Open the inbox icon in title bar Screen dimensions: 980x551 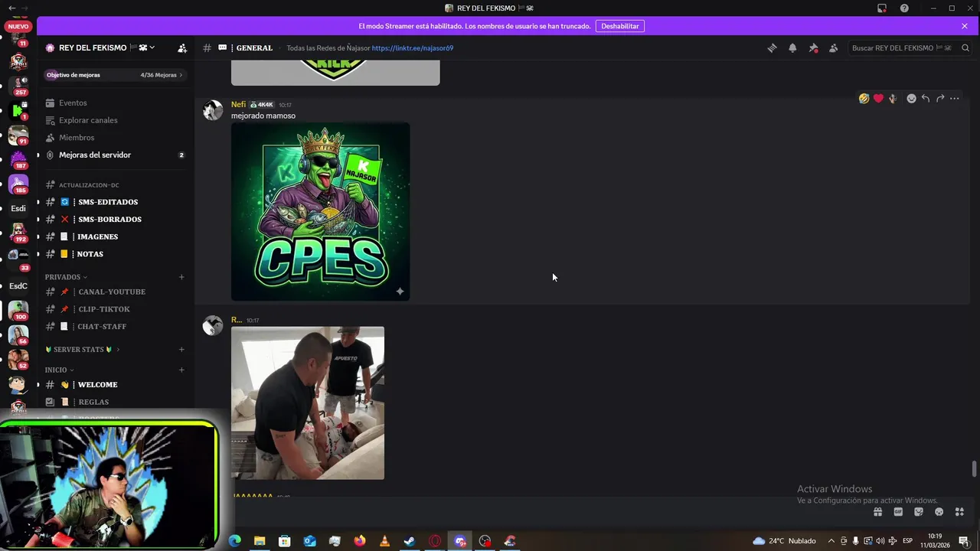pyautogui.click(x=882, y=8)
